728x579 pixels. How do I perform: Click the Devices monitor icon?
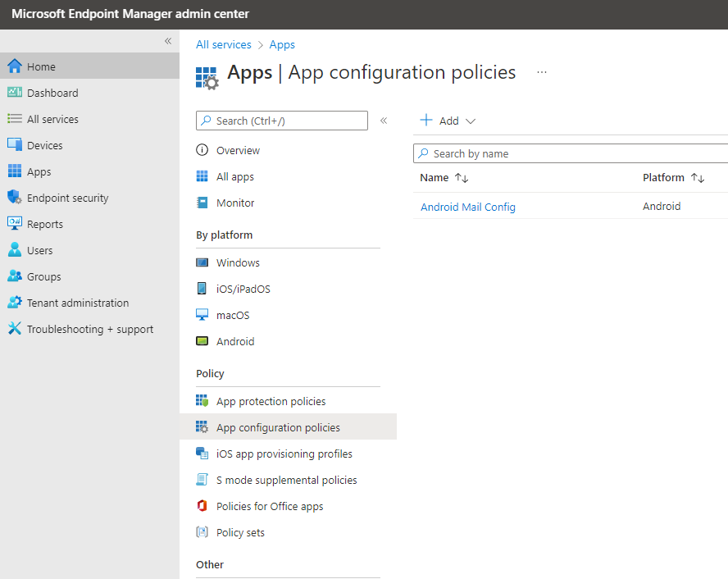pyautogui.click(x=15, y=145)
